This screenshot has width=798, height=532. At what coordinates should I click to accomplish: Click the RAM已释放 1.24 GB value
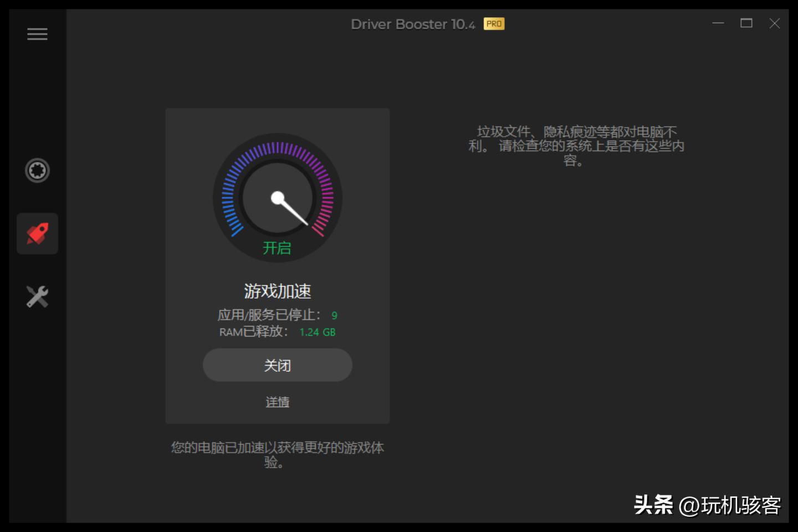318,332
